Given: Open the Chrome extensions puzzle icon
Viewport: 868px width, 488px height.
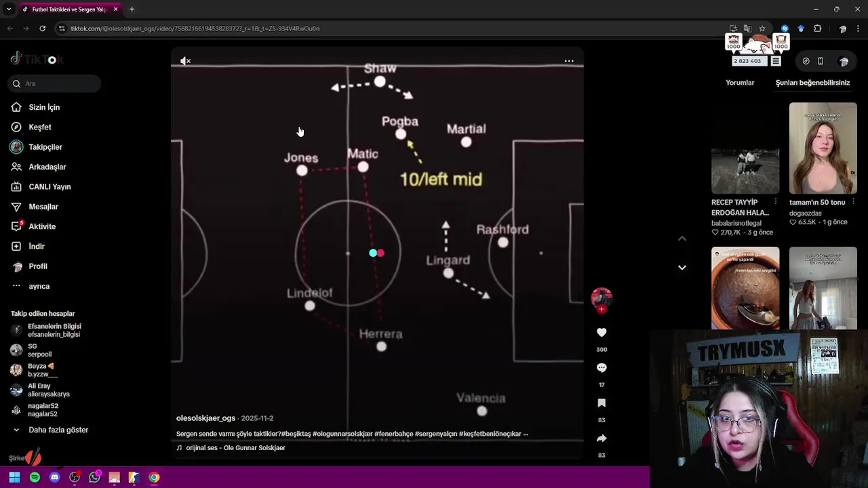Looking at the screenshot, I should tap(817, 28).
